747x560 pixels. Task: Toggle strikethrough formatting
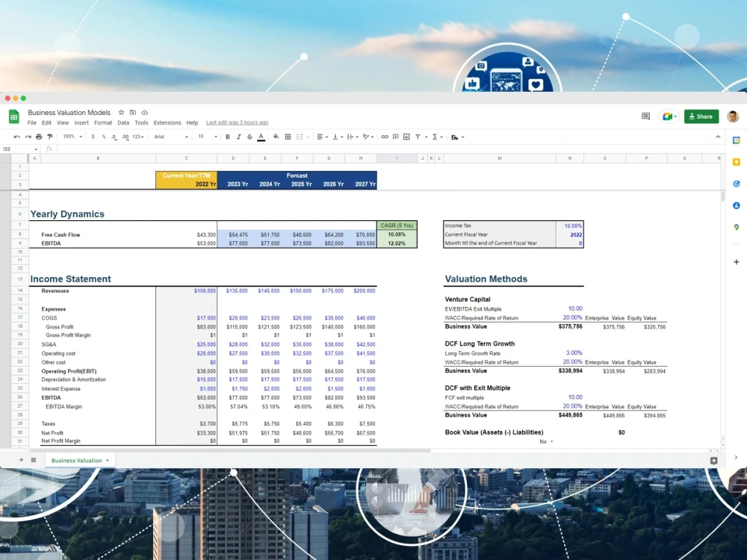tap(249, 137)
